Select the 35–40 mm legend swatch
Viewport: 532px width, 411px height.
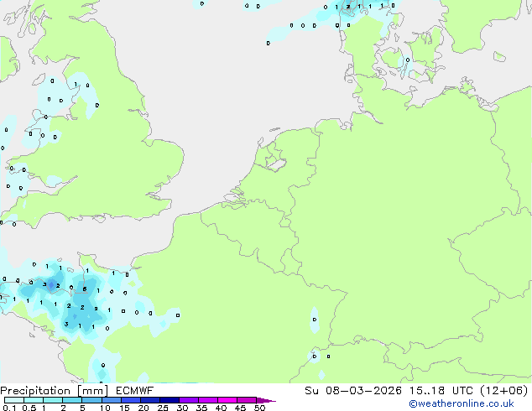(x=207, y=400)
